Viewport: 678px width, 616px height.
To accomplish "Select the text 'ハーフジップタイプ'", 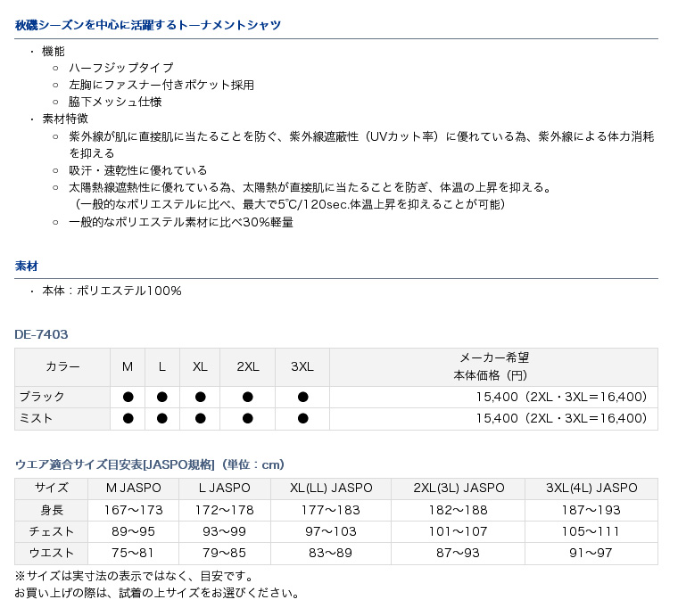I will (121, 68).
